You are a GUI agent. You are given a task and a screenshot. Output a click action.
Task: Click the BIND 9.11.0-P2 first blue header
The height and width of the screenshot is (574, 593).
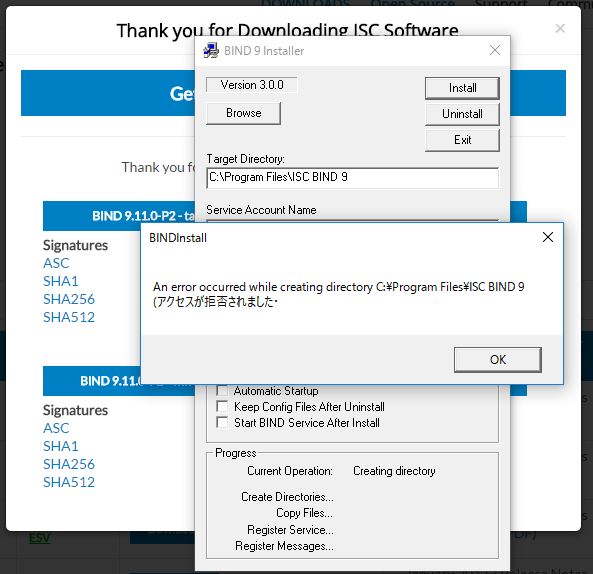[x=119, y=216]
